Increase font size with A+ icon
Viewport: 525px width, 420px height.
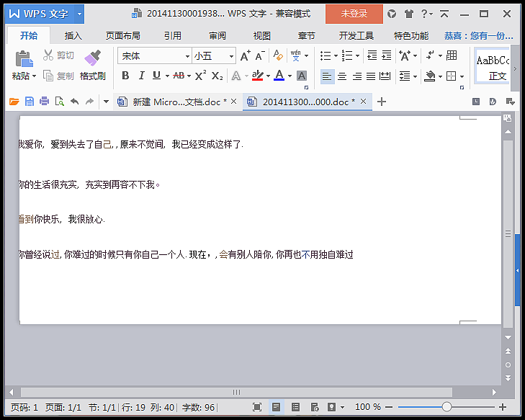(245, 56)
